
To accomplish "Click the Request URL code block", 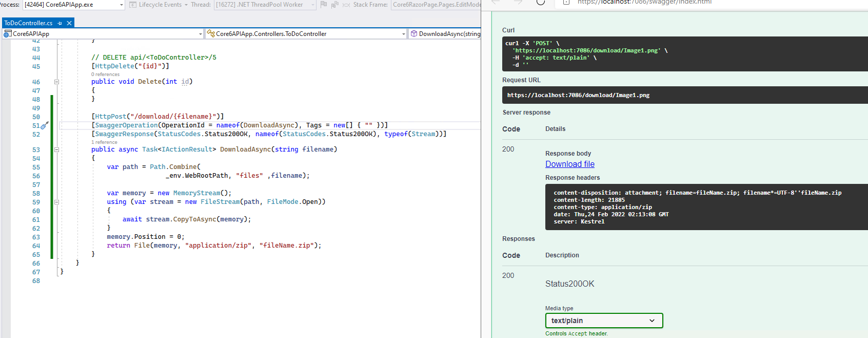I will point(685,95).
